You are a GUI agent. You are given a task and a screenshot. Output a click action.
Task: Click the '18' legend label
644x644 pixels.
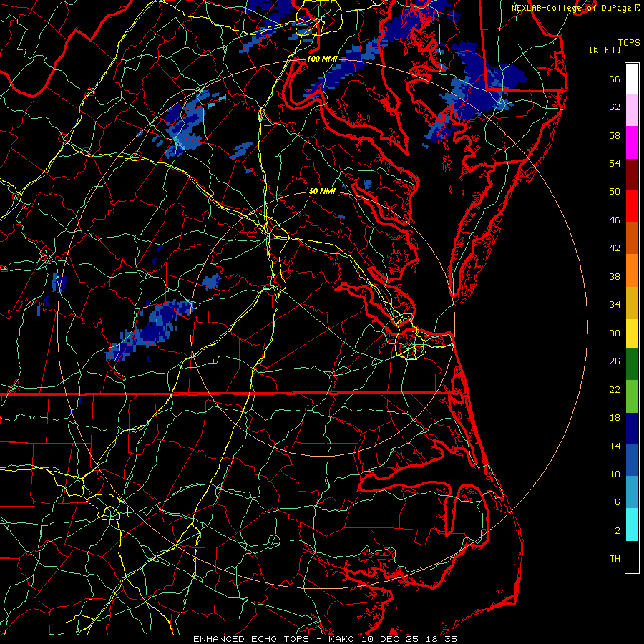point(615,418)
